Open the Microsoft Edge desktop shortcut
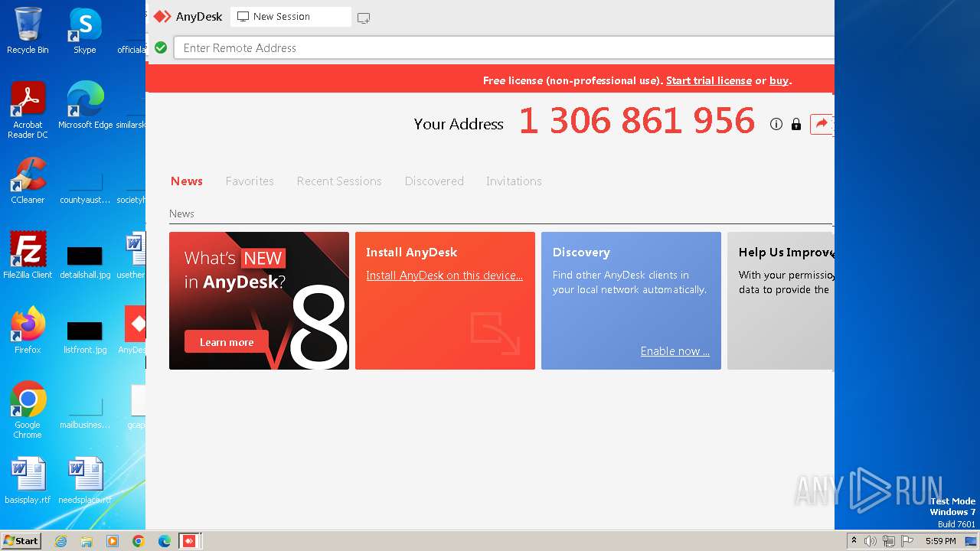 pos(85,106)
